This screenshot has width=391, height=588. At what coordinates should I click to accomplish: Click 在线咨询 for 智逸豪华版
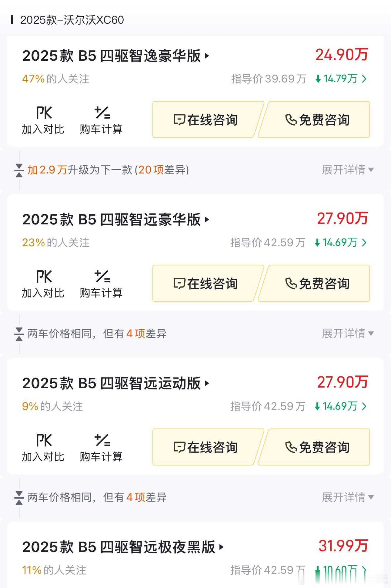tap(206, 119)
